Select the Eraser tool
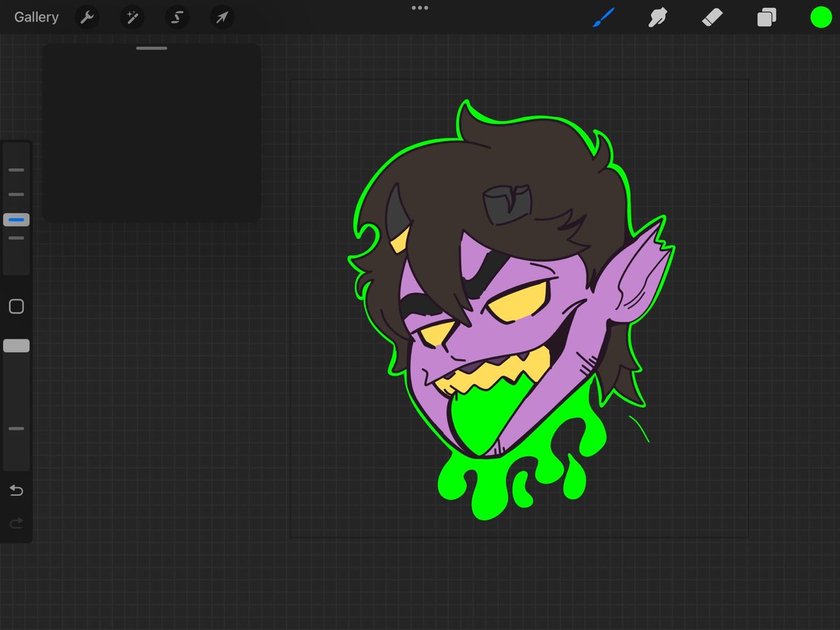 click(x=712, y=17)
